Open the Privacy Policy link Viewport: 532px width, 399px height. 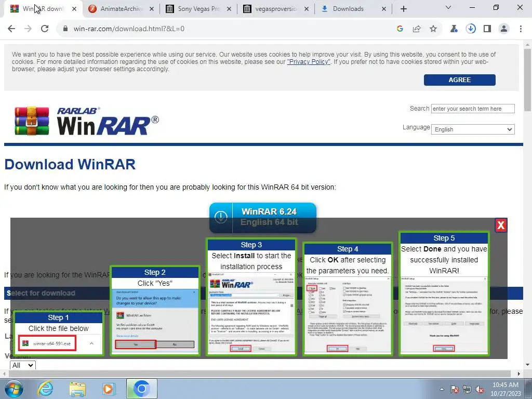[309, 62]
